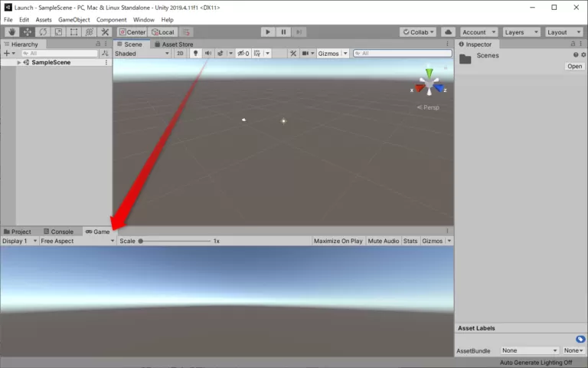Open the Shaded draw mode dropdown
The width and height of the screenshot is (588, 368).
[142, 54]
